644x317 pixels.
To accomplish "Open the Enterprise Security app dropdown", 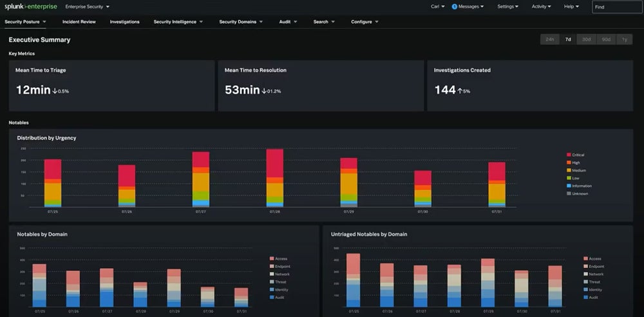I will point(88,6).
